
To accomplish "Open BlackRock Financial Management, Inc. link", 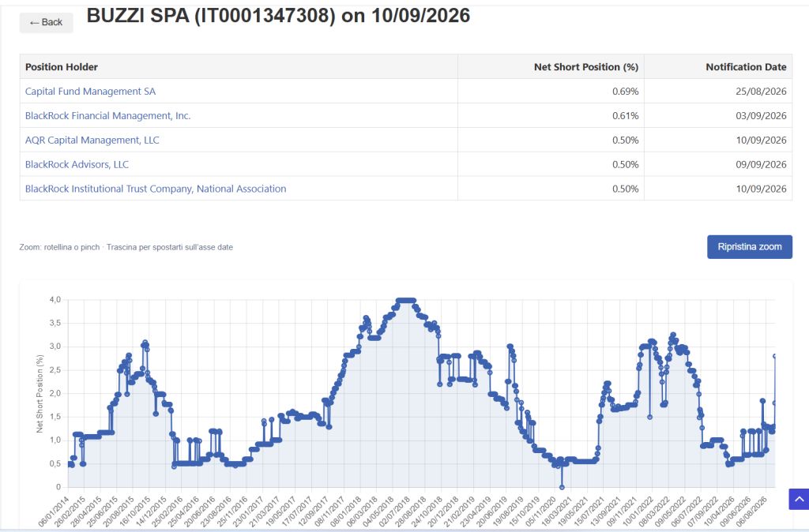I will [107, 116].
